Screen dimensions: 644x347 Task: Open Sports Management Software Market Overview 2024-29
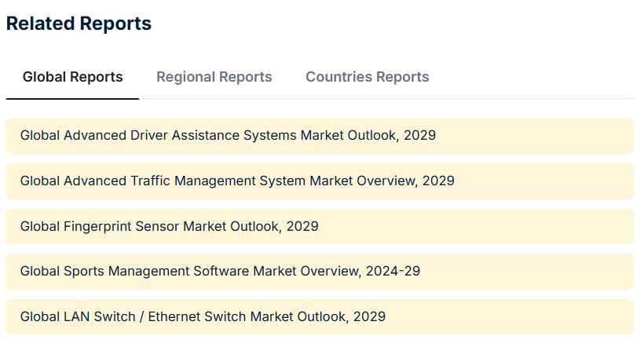click(220, 272)
